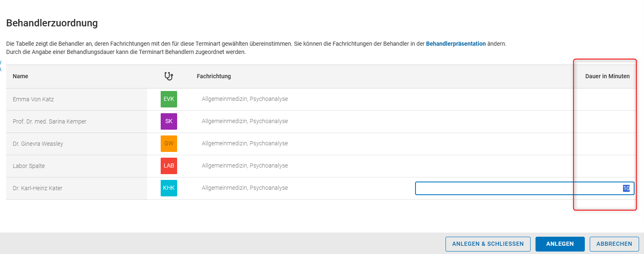Screen dimensions: 644x254
Task: Click the Dauer in Minuten column header
Action: coord(607,76)
